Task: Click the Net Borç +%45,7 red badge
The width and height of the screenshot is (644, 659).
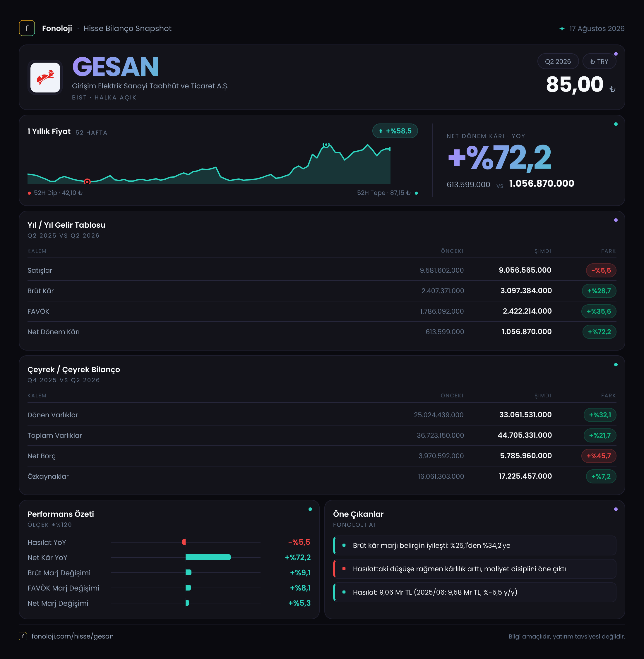Action: pyautogui.click(x=598, y=456)
